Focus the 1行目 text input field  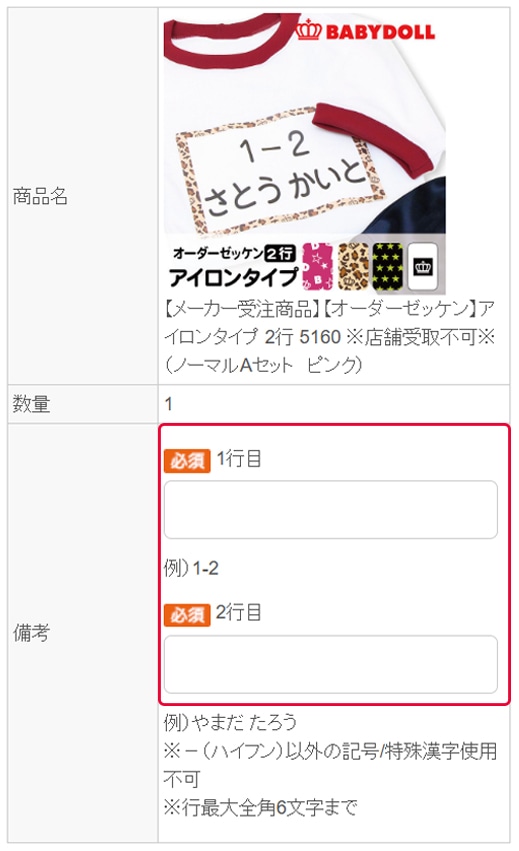click(331, 510)
